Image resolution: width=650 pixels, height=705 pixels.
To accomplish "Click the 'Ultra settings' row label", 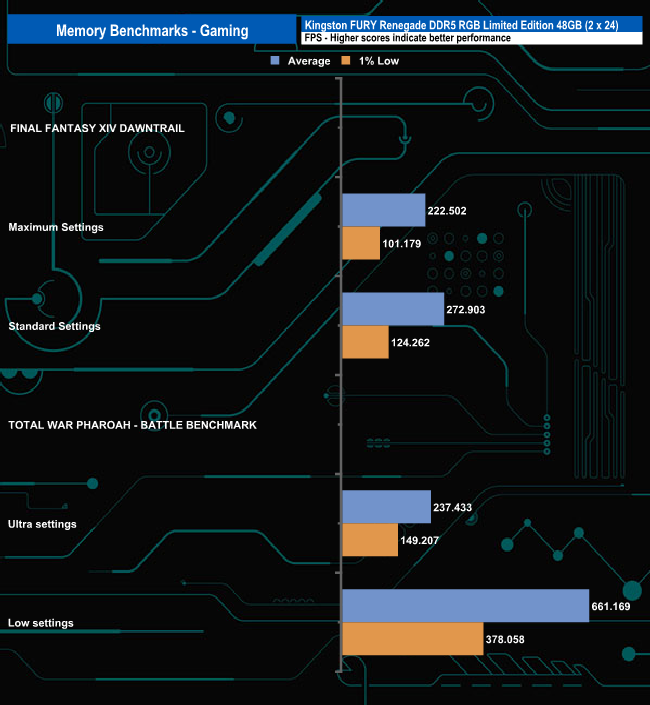I will click(x=42, y=524).
